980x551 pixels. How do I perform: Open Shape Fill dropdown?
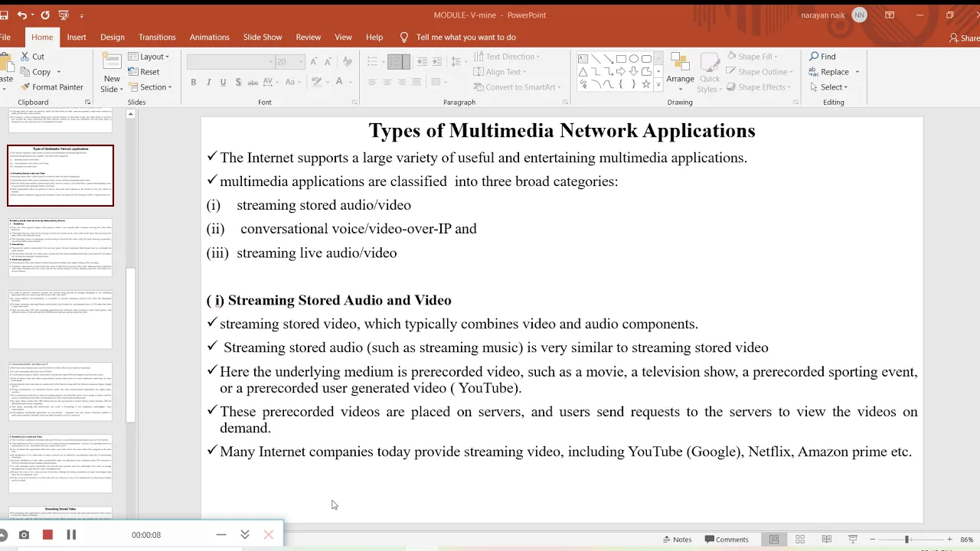(752, 57)
